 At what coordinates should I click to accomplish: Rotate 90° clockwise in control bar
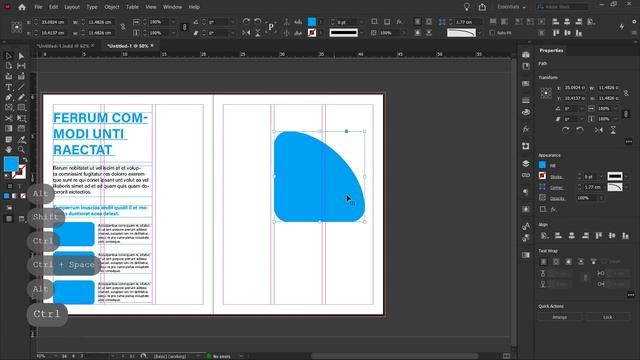[246, 22]
